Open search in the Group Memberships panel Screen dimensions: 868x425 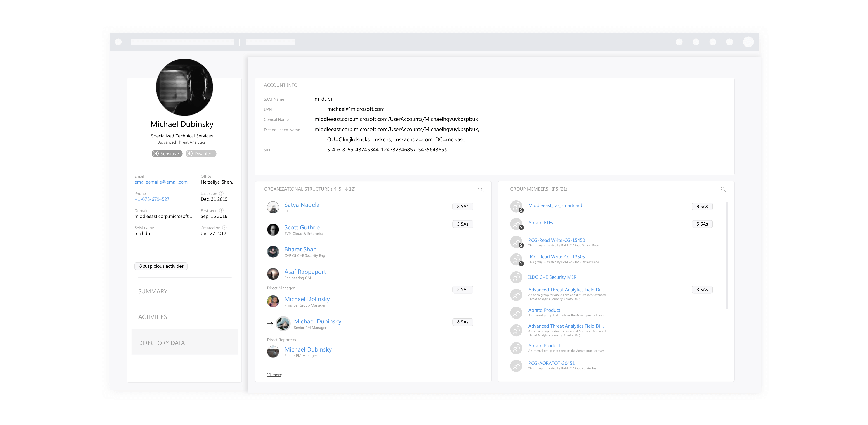click(x=723, y=189)
